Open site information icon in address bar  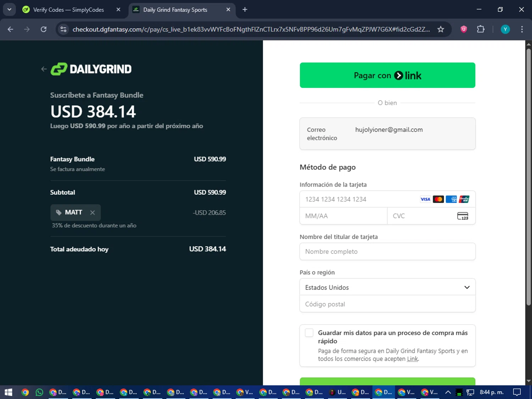click(x=63, y=29)
